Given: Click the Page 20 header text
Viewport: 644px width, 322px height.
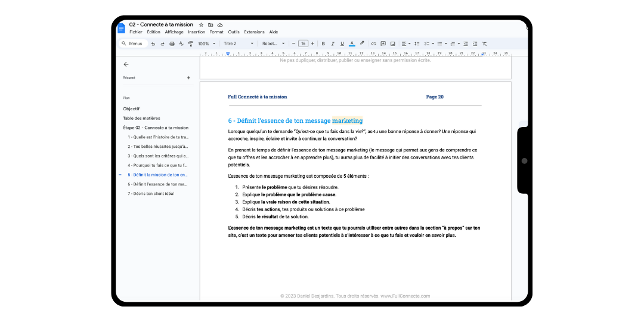Looking at the screenshot, I should (x=435, y=97).
